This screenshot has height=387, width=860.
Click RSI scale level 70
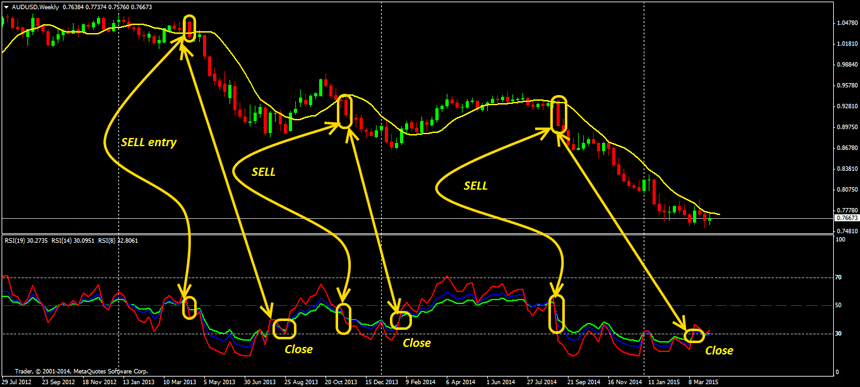(840, 278)
